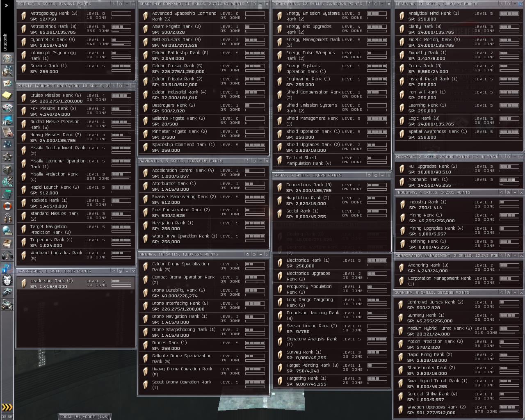Open the yellow notepad icon in sidebar
The image size is (525, 420).
coord(7,96)
